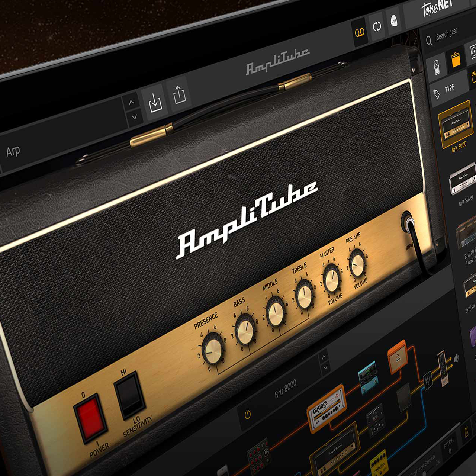Select the Orange amp head in chain
Image resolution: width=476 pixels, height=476 pixels.
coord(327,408)
